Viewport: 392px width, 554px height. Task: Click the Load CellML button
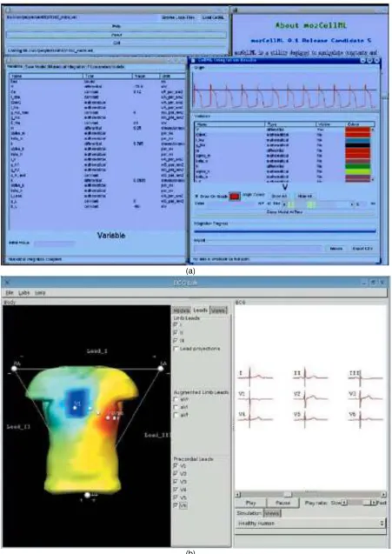click(213, 17)
